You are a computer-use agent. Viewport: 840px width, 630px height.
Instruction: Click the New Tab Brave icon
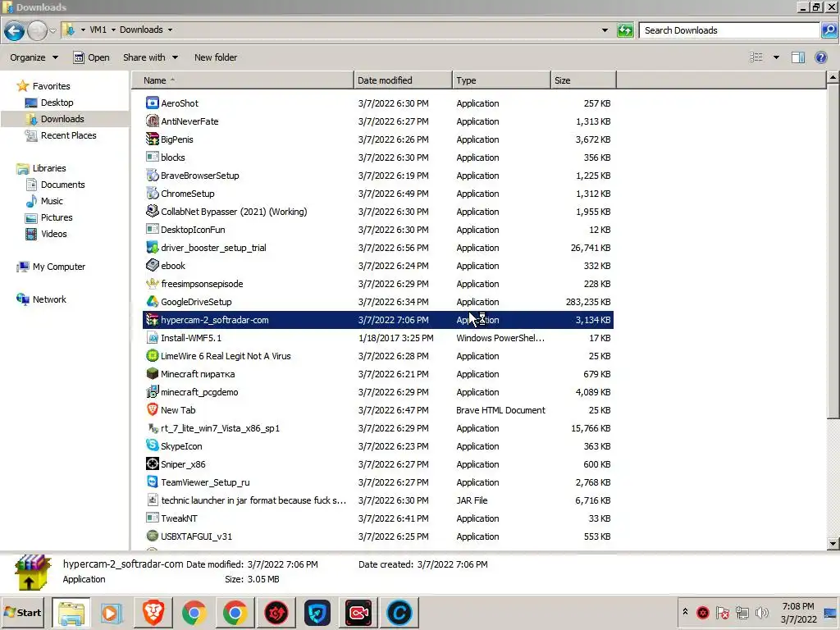pyautogui.click(x=152, y=410)
